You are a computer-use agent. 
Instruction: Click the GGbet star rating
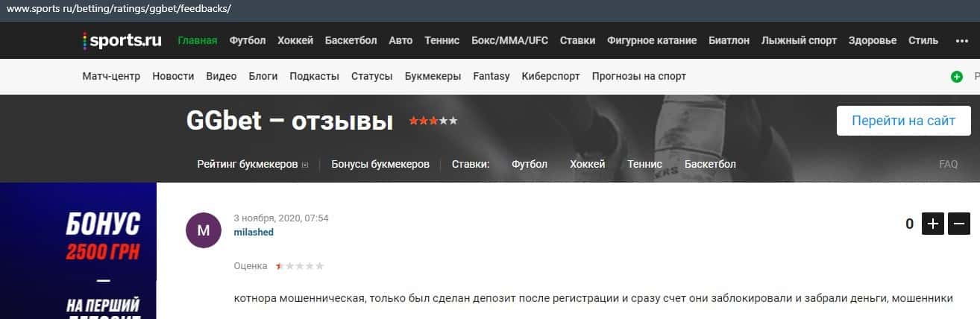tap(433, 121)
